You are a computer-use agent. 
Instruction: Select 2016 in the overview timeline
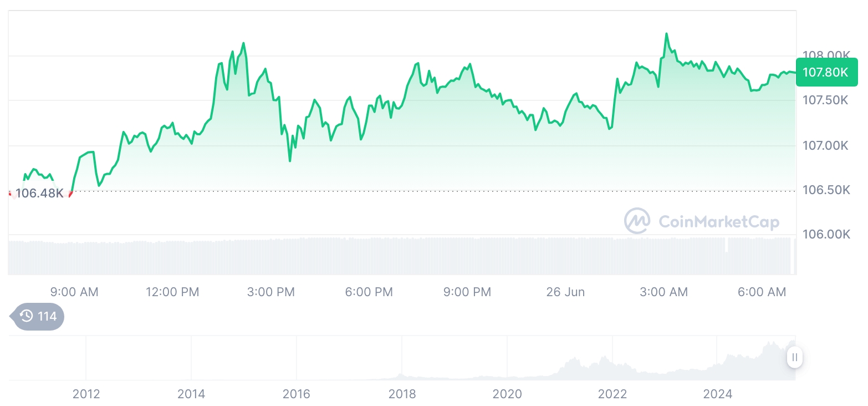[x=297, y=394]
